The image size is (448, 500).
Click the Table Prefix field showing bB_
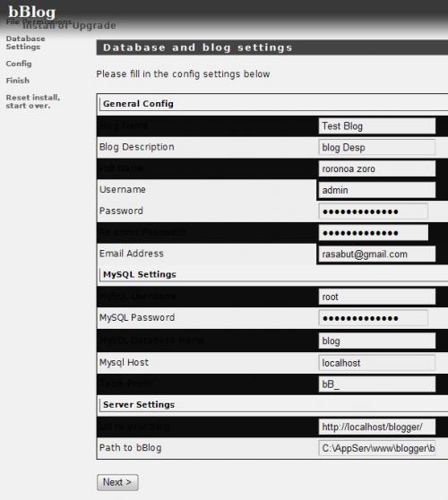pos(377,384)
